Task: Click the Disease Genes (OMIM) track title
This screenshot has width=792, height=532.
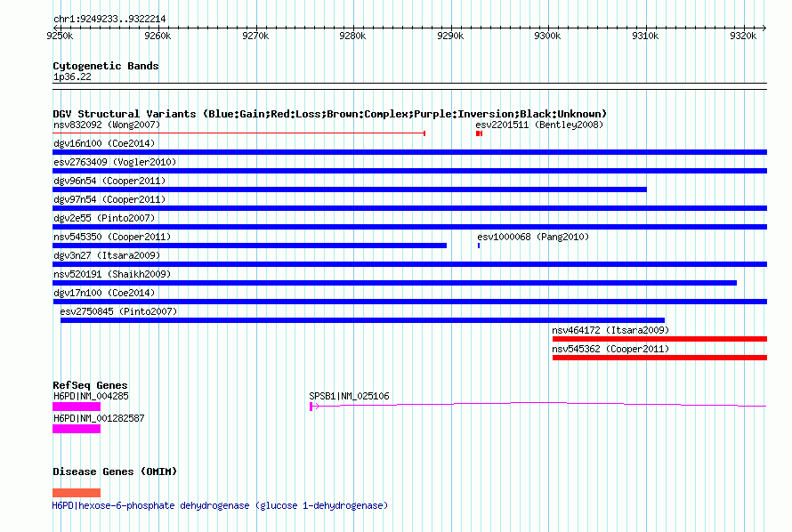Action: [115, 472]
